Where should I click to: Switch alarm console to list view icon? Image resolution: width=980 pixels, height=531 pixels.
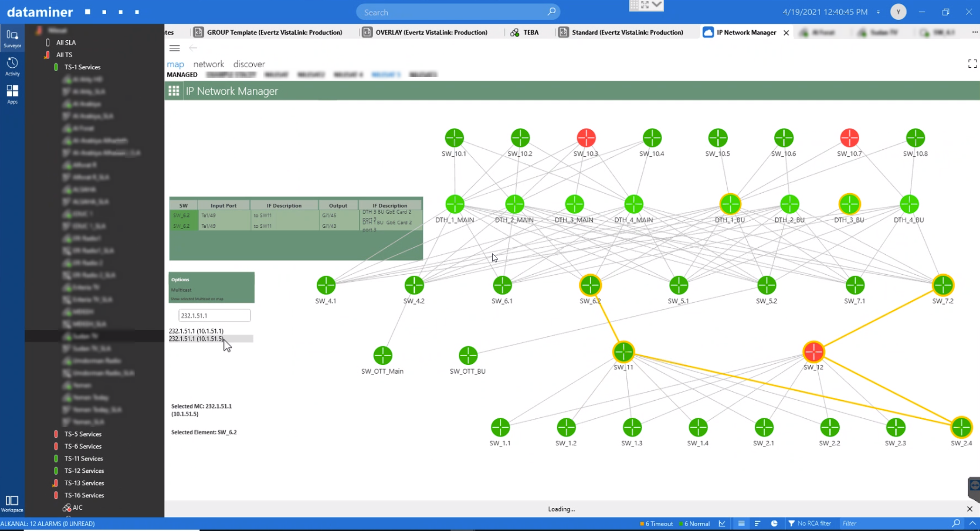coord(741,523)
